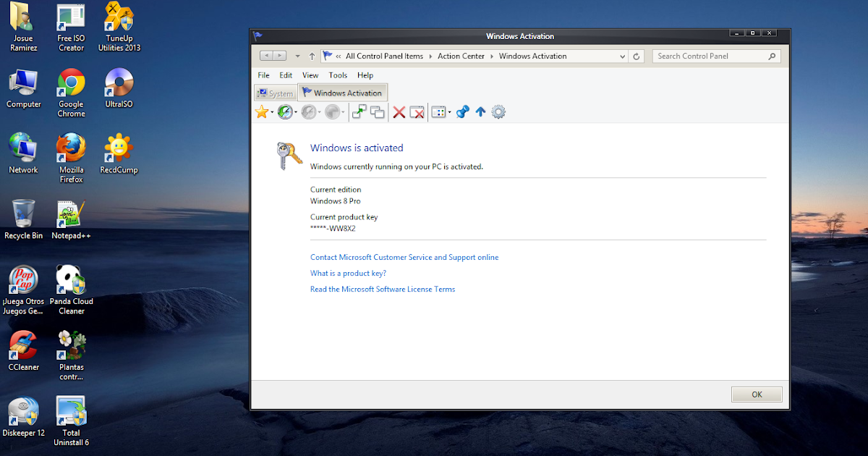This screenshot has width=868, height=456.
Task: Click the close window with red X icon
Action: [417, 111]
